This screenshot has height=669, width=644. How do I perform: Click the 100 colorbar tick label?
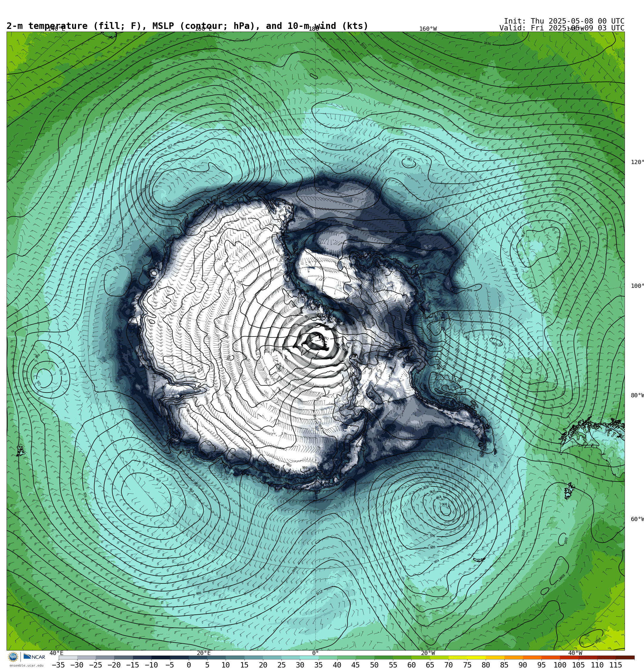[560, 665]
